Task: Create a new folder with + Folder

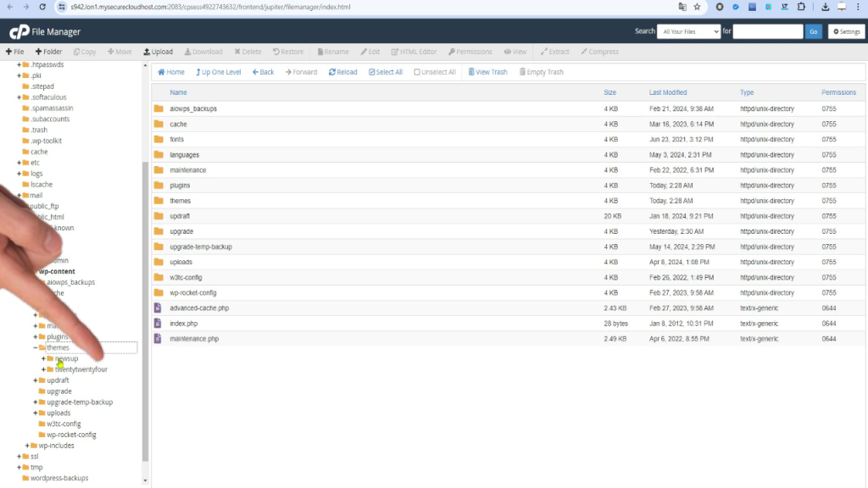Action: coord(47,52)
